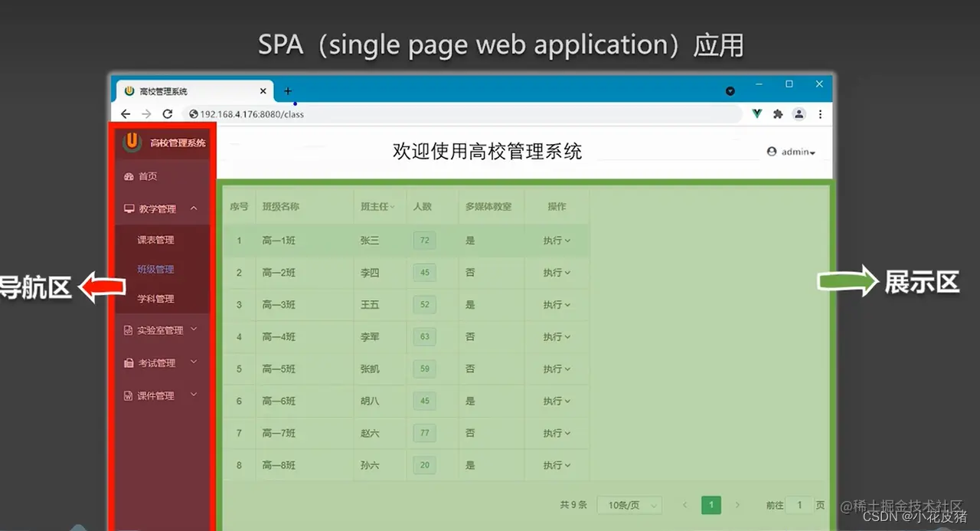Click the 考试管理 menu icon

click(x=129, y=363)
